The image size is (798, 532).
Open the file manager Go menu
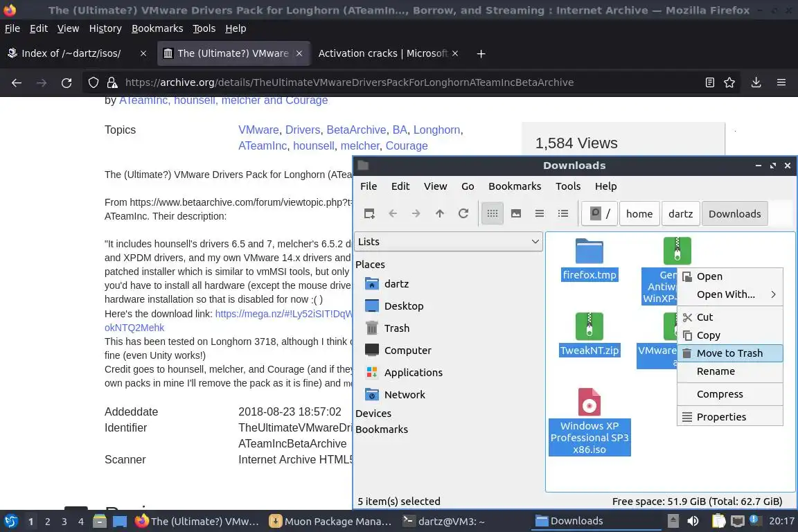tap(468, 186)
